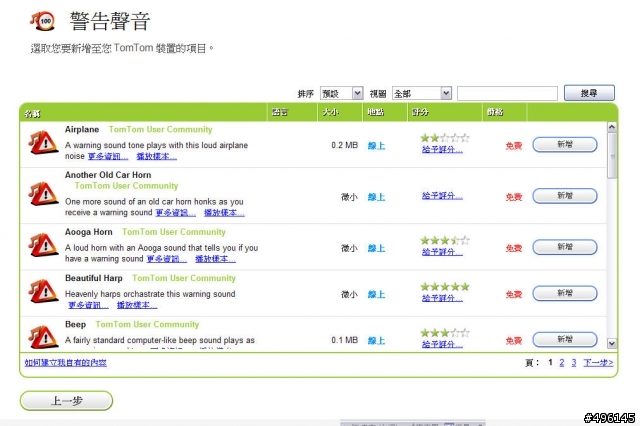The height and width of the screenshot is (426, 640).
Task: Open the 排序 sort dropdown
Action: click(x=341, y=93)
